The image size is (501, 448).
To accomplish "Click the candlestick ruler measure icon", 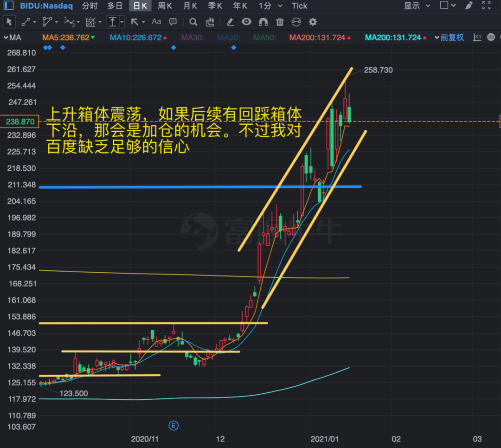I will [210, 22].
